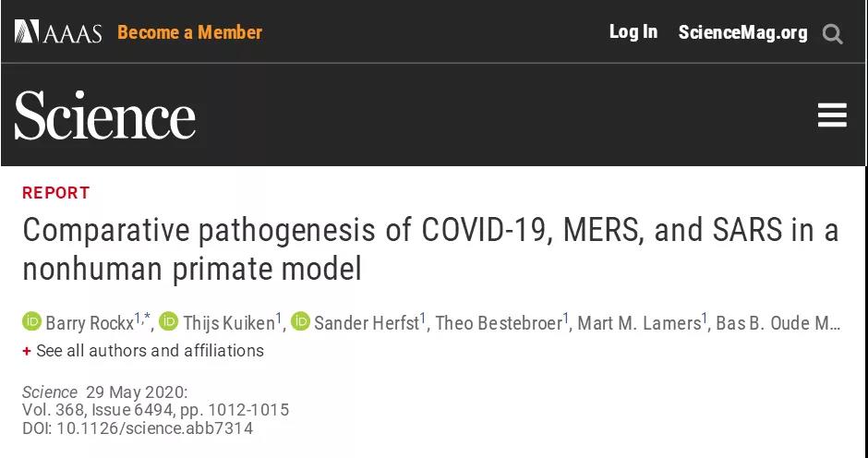Go to ScienceMag.org link

742,33
